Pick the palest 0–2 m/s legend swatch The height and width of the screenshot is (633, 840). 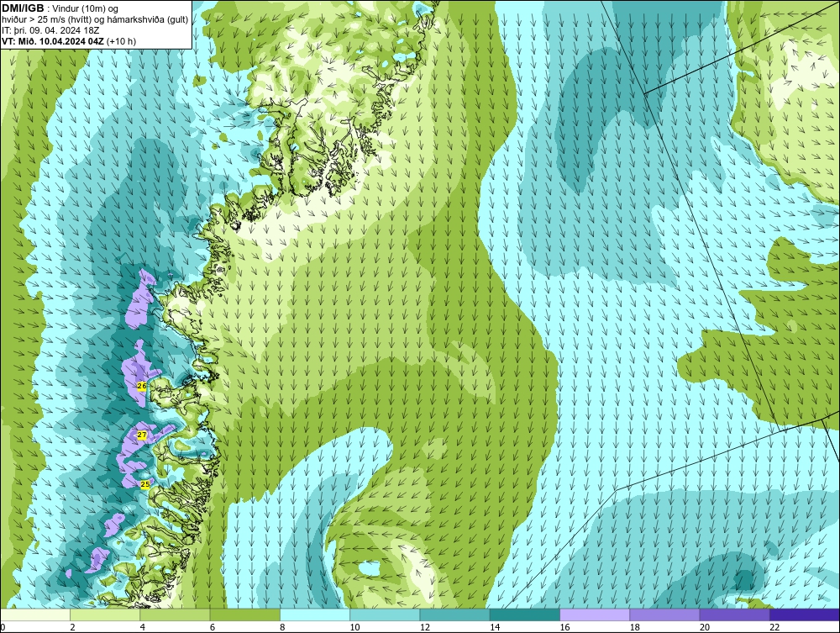[x=34, y=615]
